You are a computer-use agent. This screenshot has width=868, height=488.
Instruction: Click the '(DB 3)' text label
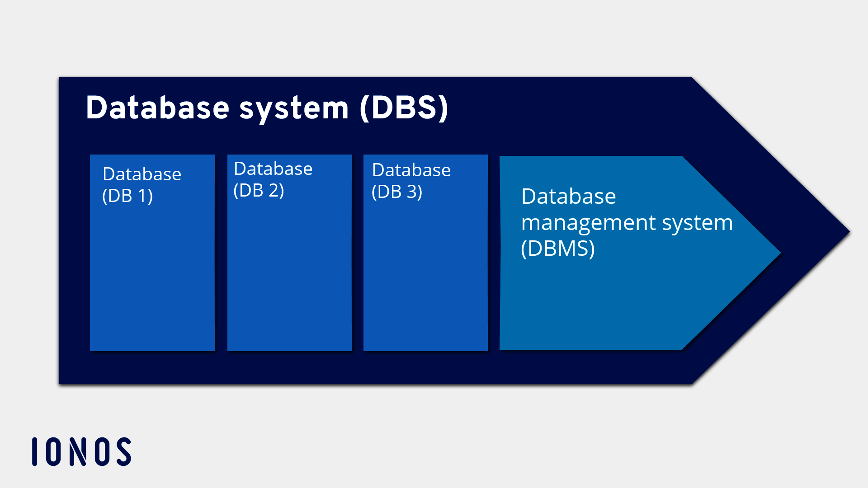397,192
